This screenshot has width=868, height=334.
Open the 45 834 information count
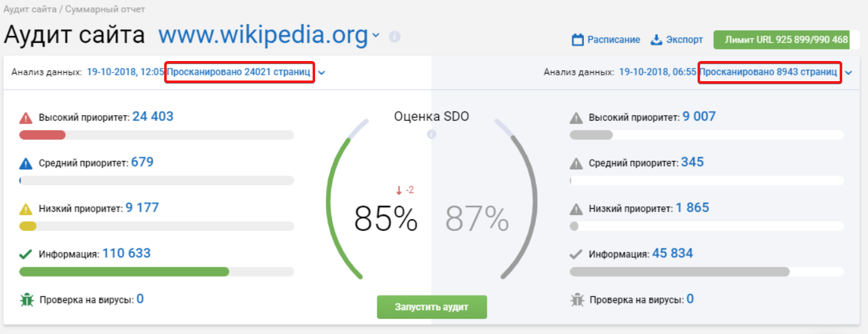coord(672,253)
